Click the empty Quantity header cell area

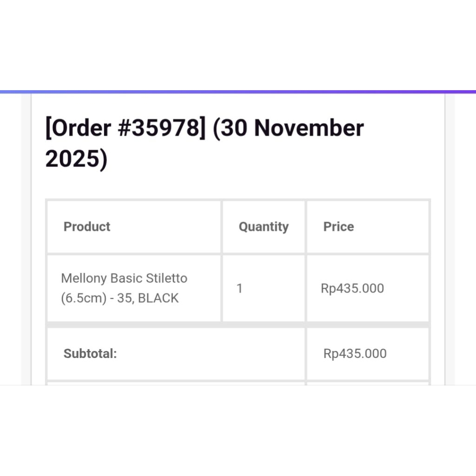click(264, 244)
